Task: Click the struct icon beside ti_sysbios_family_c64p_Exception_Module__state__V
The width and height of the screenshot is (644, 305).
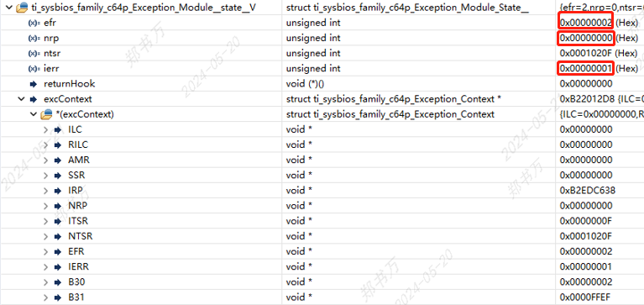Action: click(22, 8)
